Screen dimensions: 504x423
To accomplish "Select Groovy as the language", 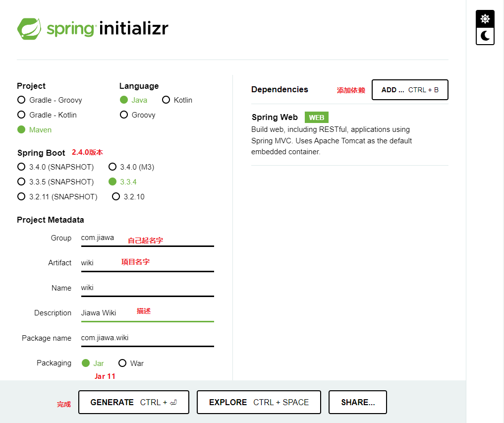I will coord(124,115).
